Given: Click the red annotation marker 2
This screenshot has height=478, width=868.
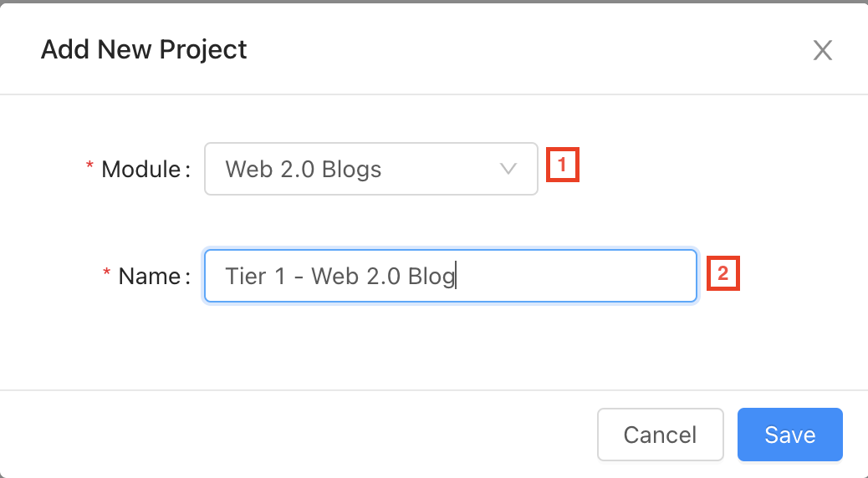Looking at the screenshot, I should 724,272.
